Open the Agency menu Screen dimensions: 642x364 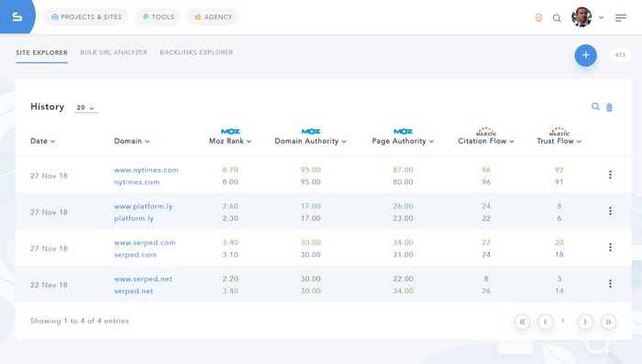(213, 17)
